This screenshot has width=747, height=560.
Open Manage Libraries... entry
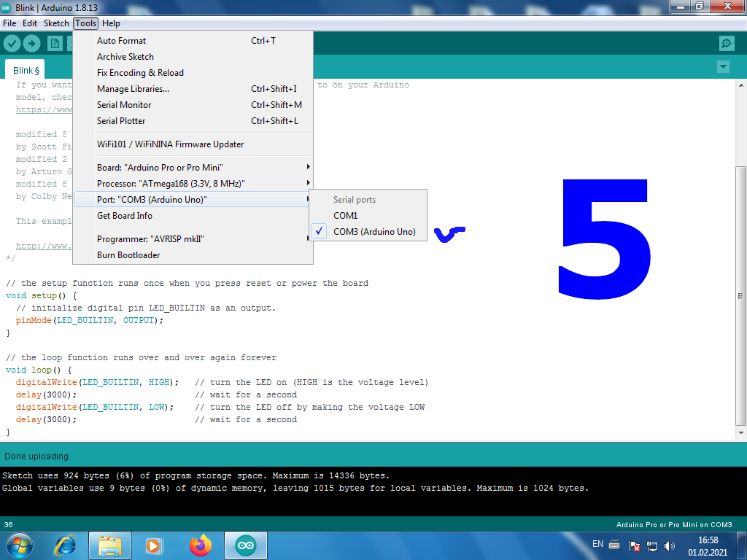coord(193,89)
